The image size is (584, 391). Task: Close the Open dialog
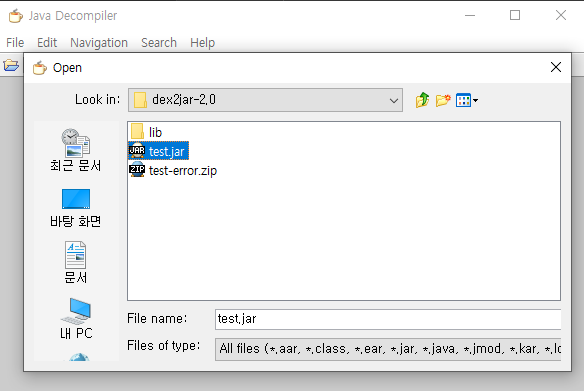556,67
